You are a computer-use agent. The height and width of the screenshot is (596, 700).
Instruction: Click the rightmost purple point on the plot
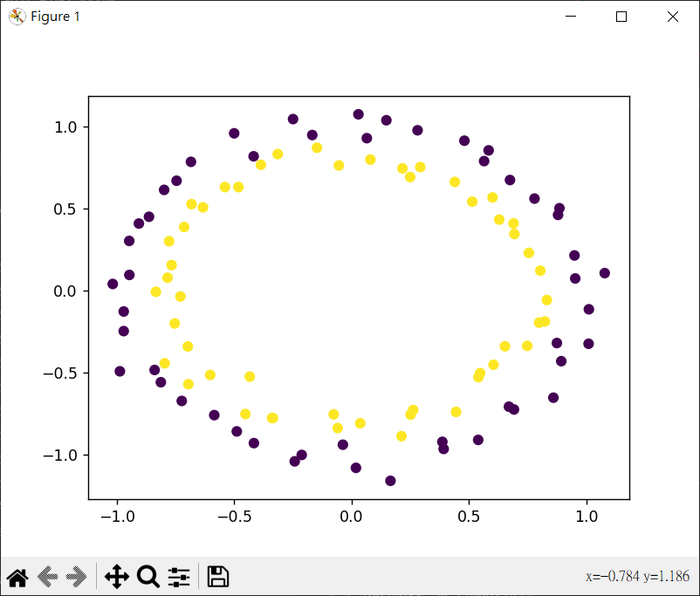point(604,273)
